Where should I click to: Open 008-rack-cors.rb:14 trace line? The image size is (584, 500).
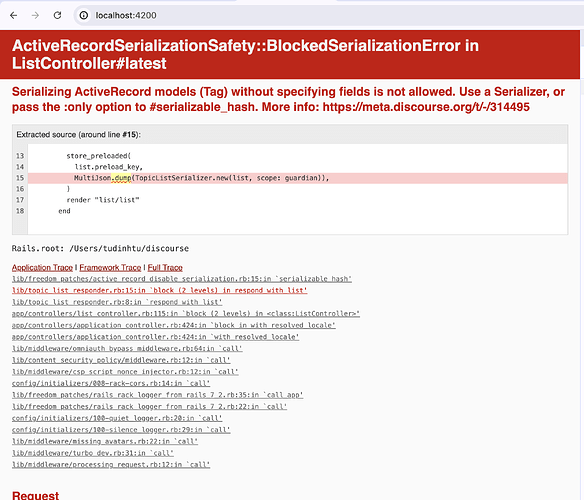pos(111,383)
